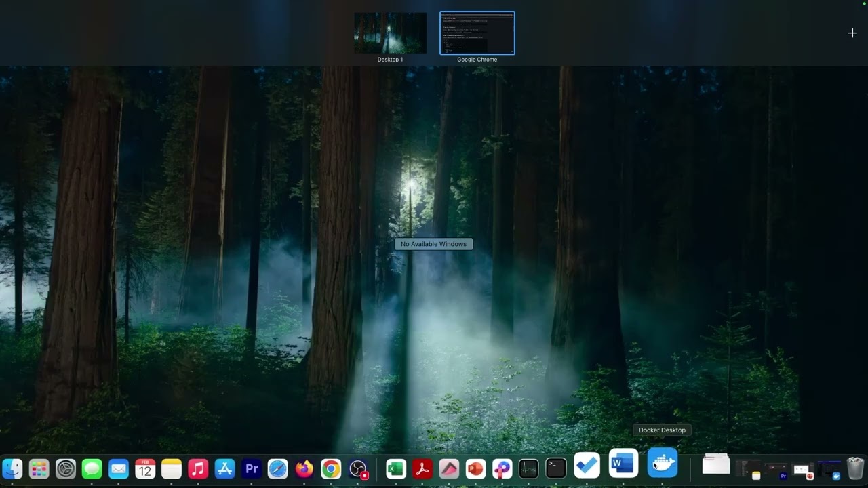Open Microsoft To Do checkmark icon
Viewport: 868px width, 488px height.
point(587,466)
